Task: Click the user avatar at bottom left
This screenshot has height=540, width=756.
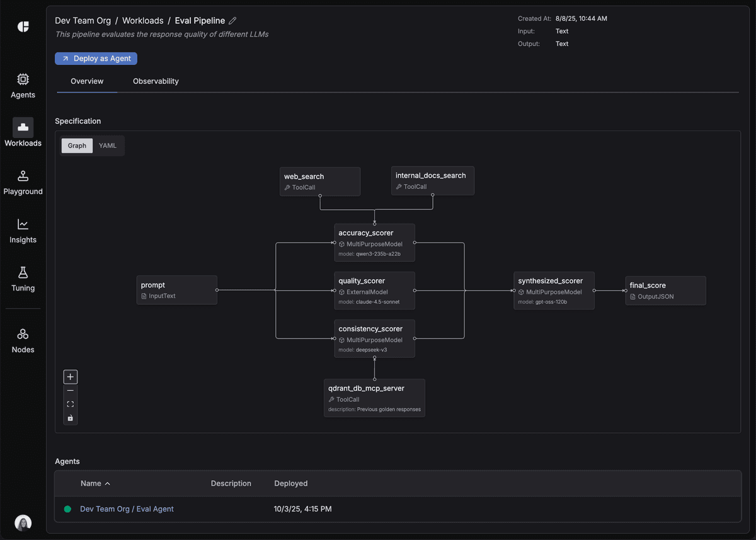Action: click(23, 522)
